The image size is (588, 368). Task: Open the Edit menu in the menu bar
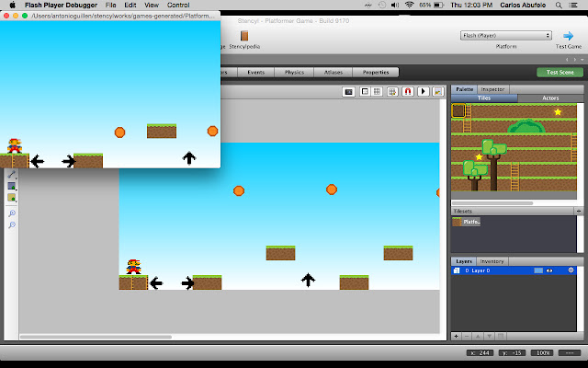130,5
